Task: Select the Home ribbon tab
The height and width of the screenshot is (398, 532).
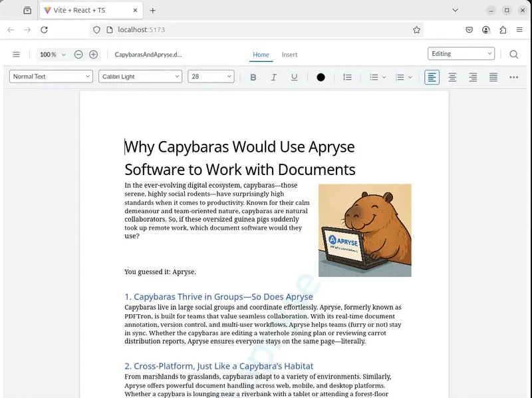Action: click(261, 55)
